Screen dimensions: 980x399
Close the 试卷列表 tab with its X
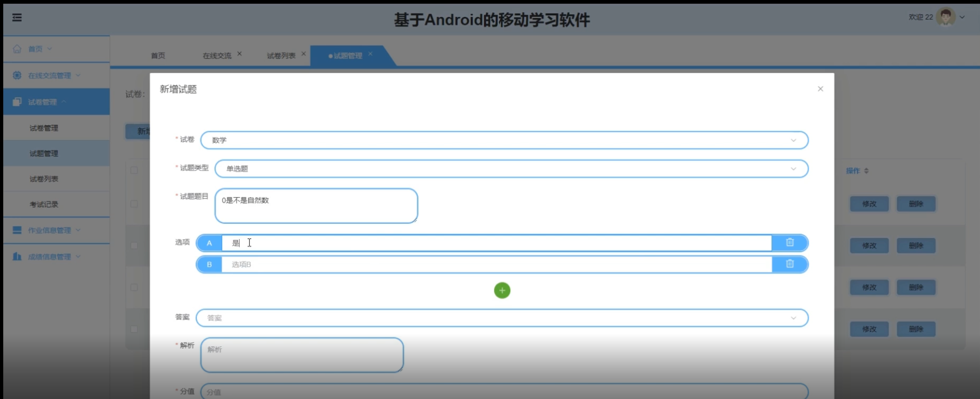click(x=303, y=54)
